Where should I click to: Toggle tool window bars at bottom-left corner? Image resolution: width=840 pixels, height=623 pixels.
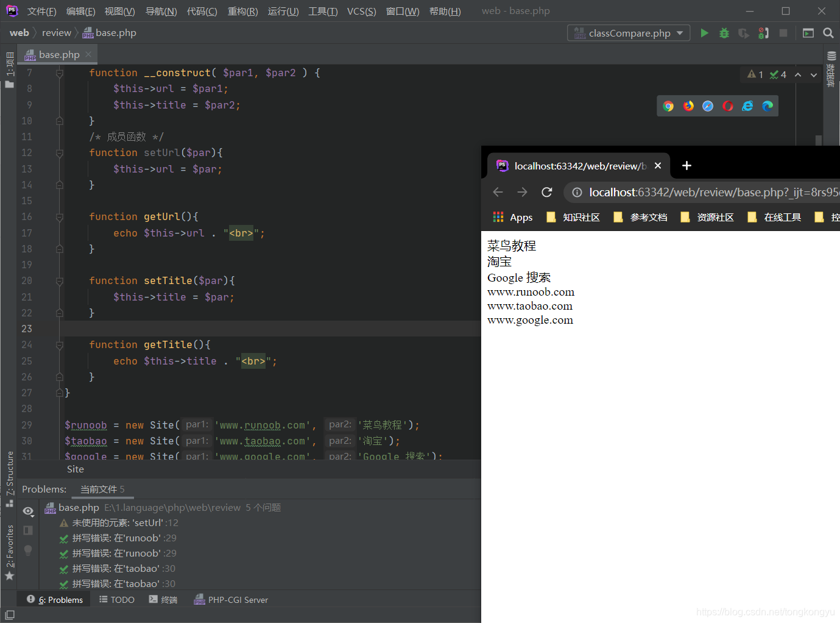tap(10, 615)
